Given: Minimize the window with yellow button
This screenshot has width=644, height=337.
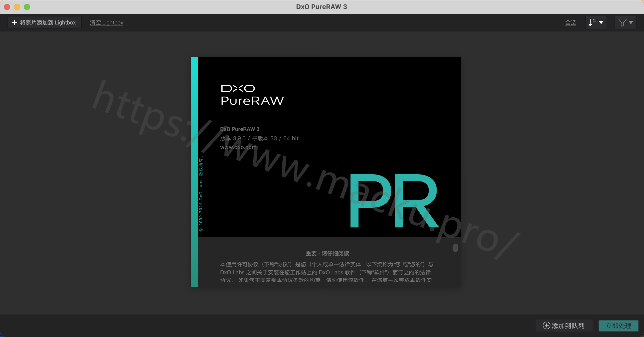Looking at the screenshot, I should [x=17, y=7].
